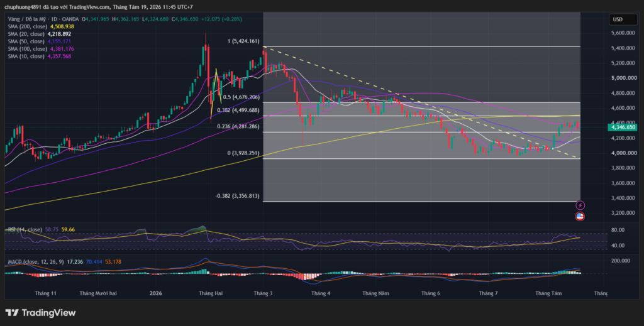Click the Tháng 3 time axis label
The height and width of the screenshot is (326, 644).
click(263, 293)
